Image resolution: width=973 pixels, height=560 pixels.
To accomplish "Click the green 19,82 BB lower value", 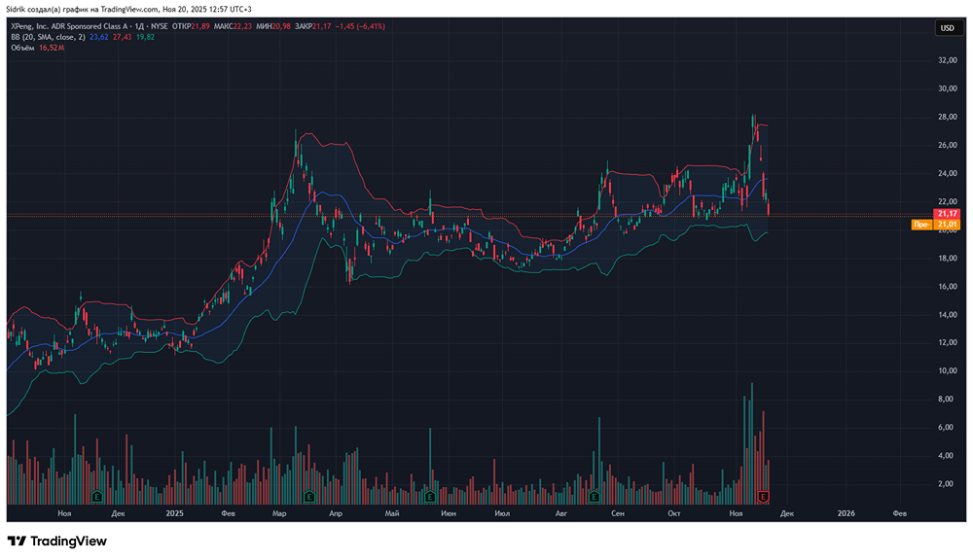I will 145,37.
